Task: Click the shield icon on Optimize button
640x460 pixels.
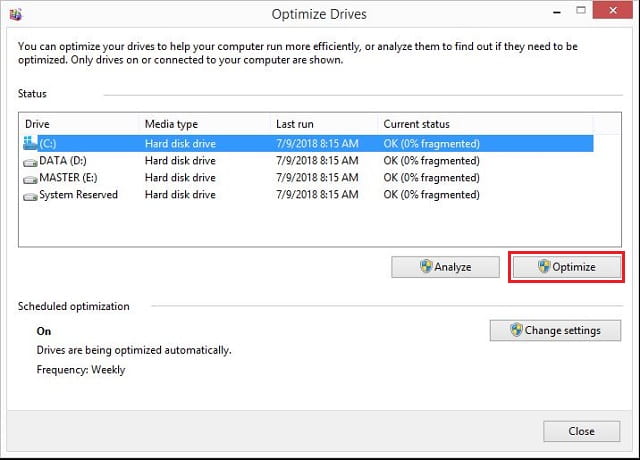Action: point(544,267)
